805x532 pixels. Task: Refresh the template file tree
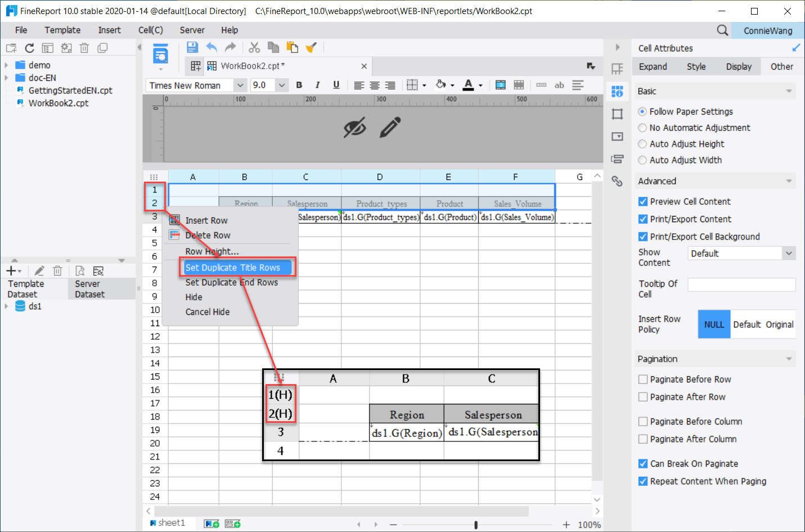pos(30,48)
